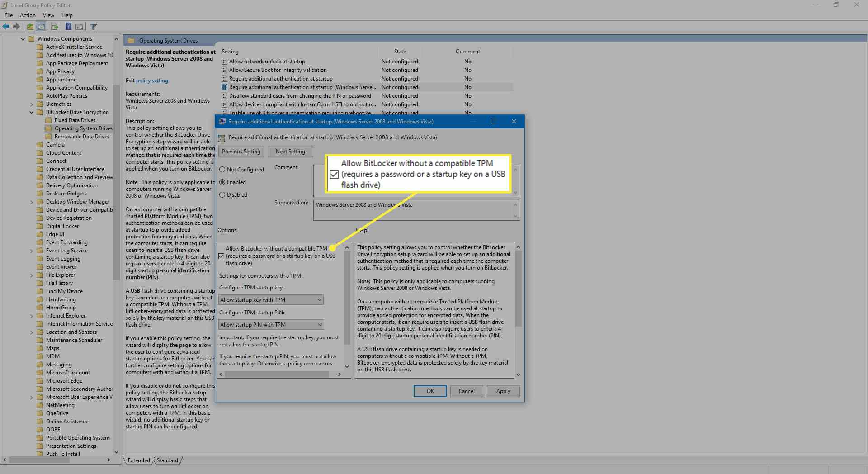
Task: Open the View menu
Action: (48, 15)
